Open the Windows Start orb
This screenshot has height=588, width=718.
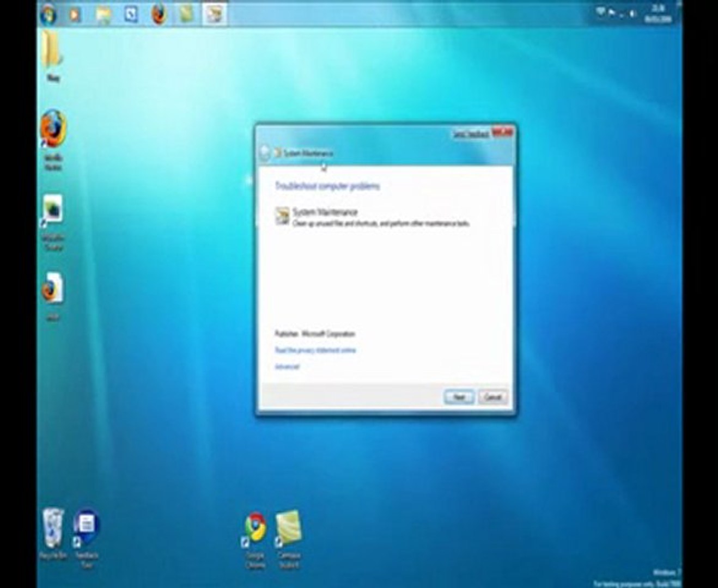coord(48,14)
